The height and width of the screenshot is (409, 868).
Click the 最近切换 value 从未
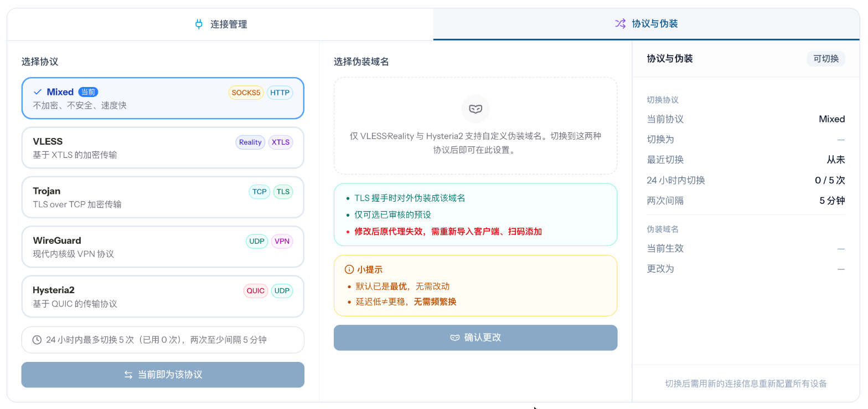coord(836,160)
